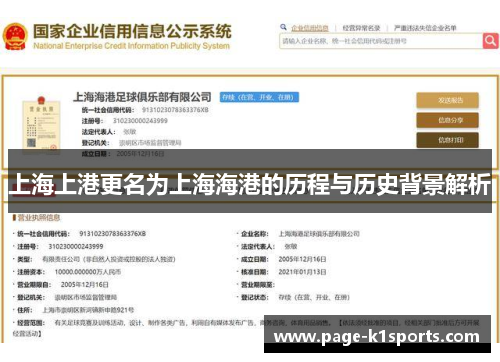Open the business license thumbnail image

[41, 126]
